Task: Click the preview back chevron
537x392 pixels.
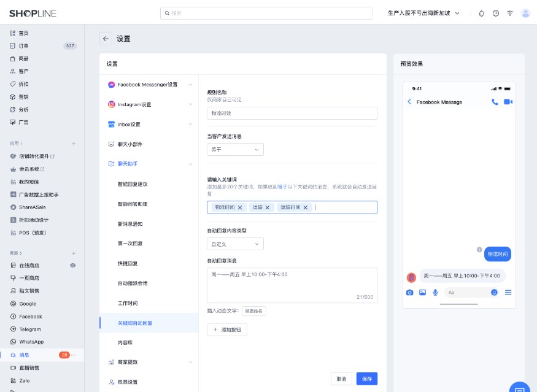Action: [409, 102]
